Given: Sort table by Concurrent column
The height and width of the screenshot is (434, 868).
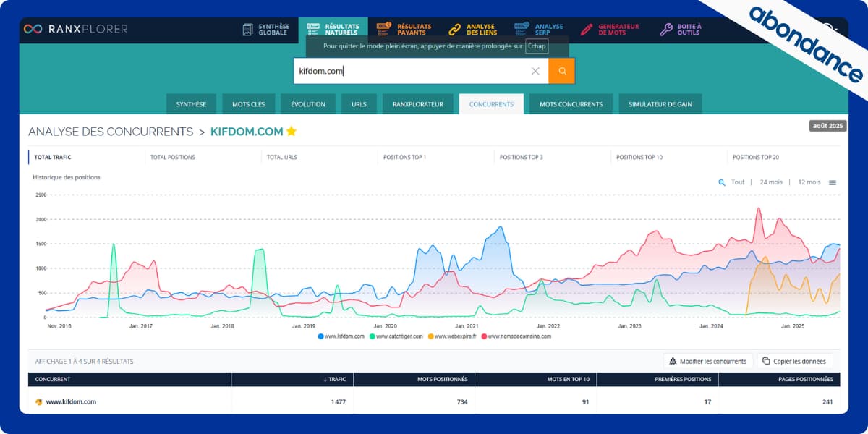Looking at the screenshot, I should click(x=129, y=379).
